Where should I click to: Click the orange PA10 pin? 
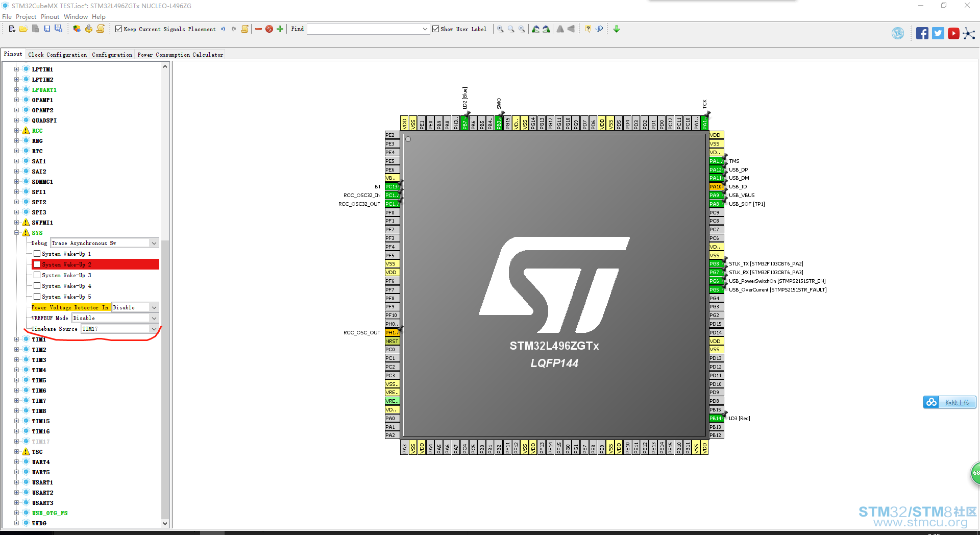click(x=716, y=187)
